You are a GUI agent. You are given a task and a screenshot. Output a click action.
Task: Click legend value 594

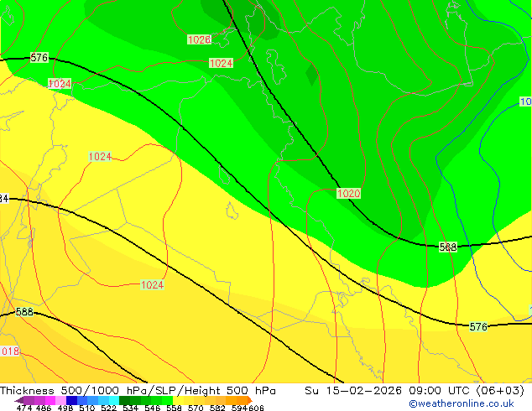[x=239, y=408]
